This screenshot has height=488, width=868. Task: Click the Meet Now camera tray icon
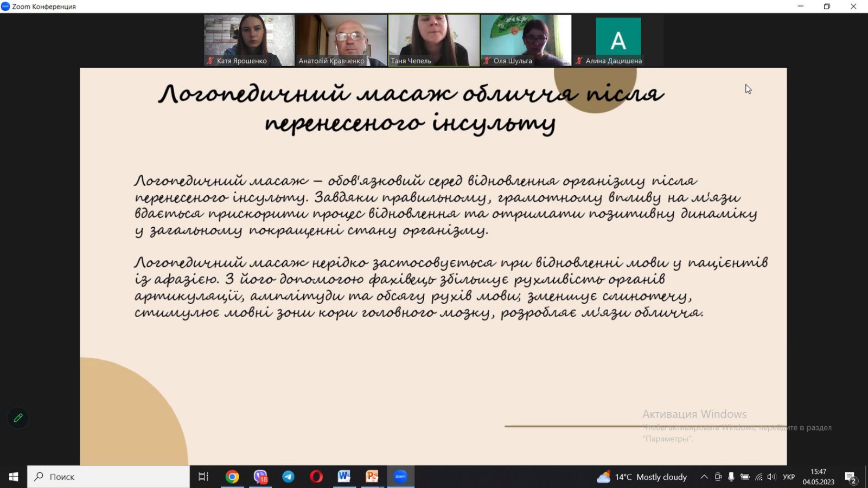coord(718,477)
